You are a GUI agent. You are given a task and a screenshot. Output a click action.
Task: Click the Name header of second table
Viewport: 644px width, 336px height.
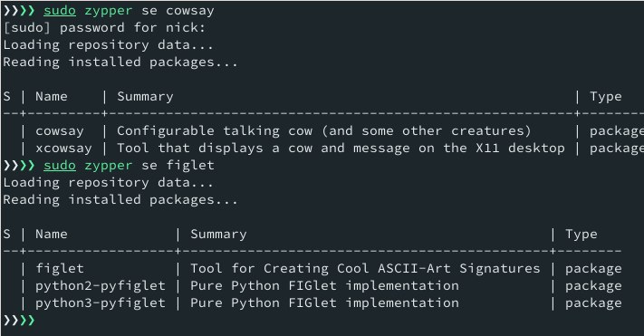[x=52, y=235]
